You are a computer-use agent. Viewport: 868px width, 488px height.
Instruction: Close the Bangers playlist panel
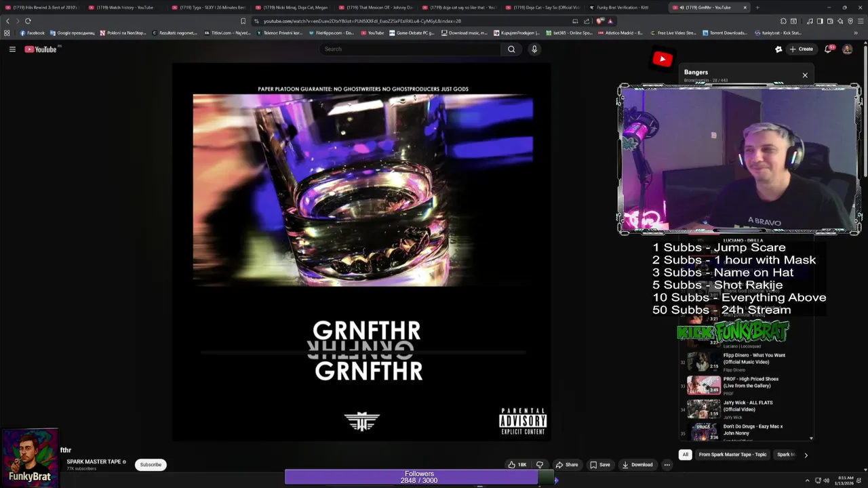tap(805, 75)
